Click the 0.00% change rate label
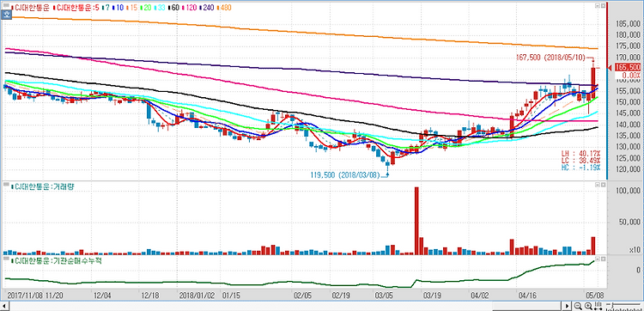The height and width of the screenshot is (311, 644). tap(631, 76)
